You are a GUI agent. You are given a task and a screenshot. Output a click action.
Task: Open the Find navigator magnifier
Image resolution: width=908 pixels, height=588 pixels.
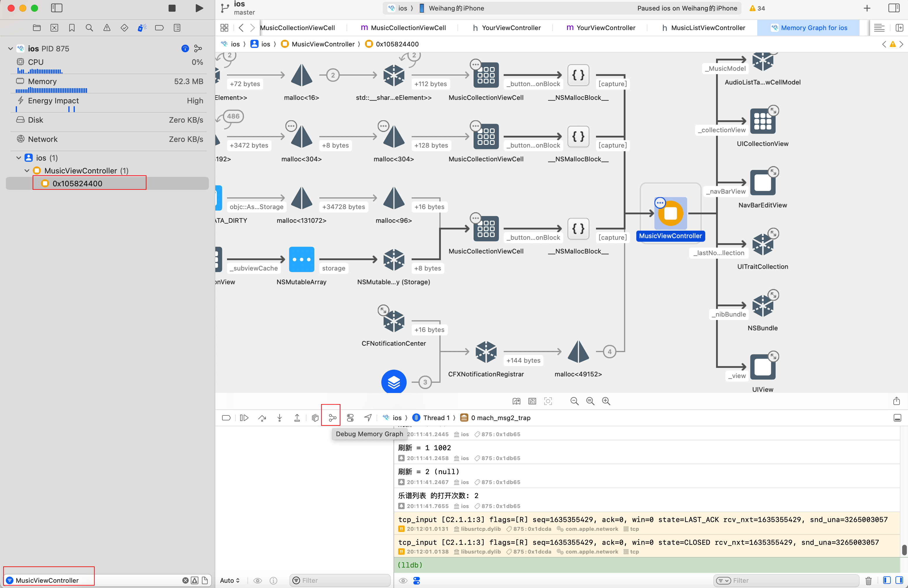tap(89, 28)
